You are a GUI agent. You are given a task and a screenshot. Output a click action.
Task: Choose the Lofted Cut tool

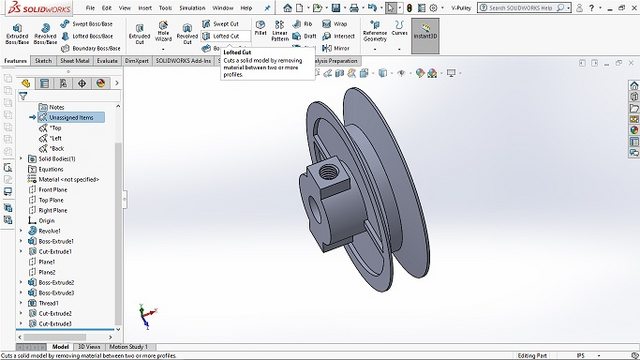coord(225,36)
